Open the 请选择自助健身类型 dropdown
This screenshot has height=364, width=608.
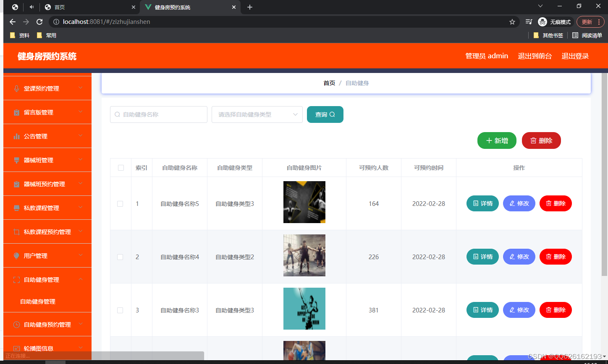point(257,114)
